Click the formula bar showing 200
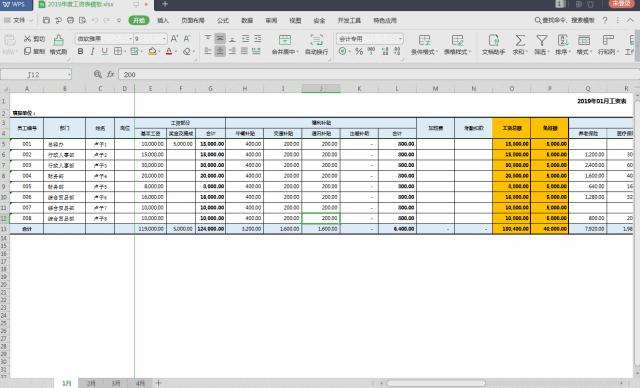 (379, 75)
